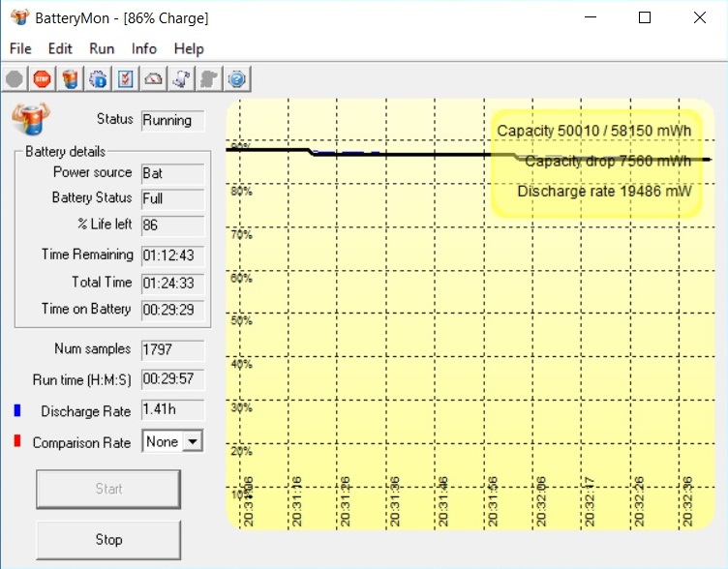Click the gauge meter toolbar icon

tap(153, 79)
